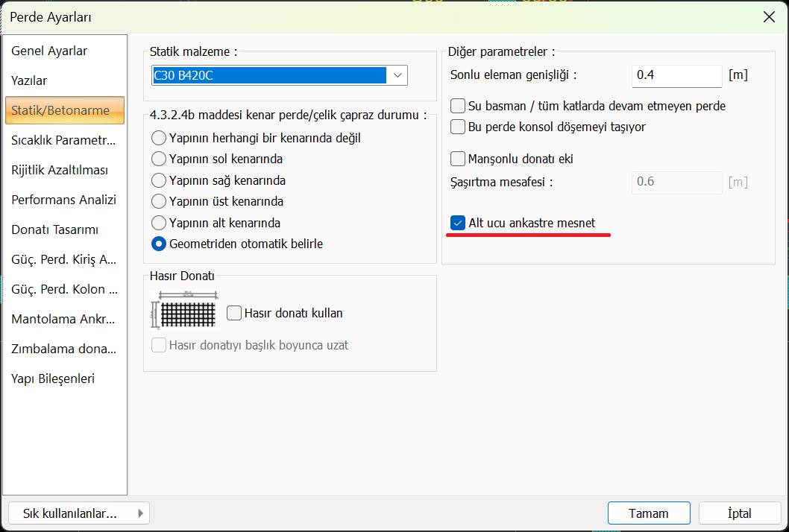Close the Perde Ayarları dialog
Image resolution: width=789 pixels, height=532 pixels.
pyautogui.click(x=769, y=17)
